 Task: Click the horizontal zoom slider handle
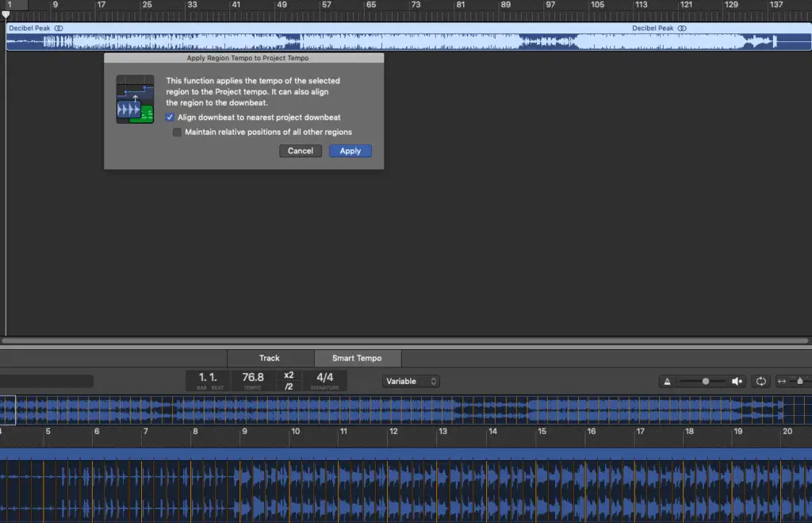[800, 382]
